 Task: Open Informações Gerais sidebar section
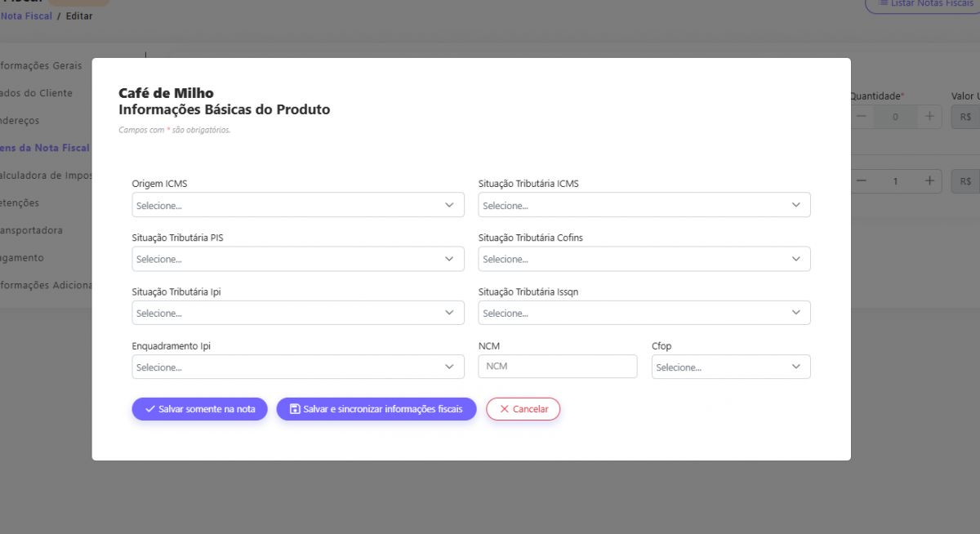point(41,65)
